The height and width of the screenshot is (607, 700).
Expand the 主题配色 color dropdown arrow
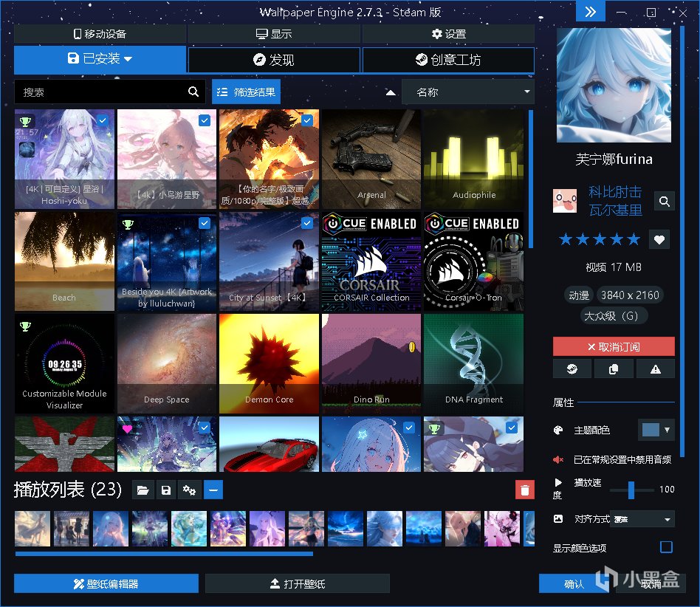click(x=667, y=430)
